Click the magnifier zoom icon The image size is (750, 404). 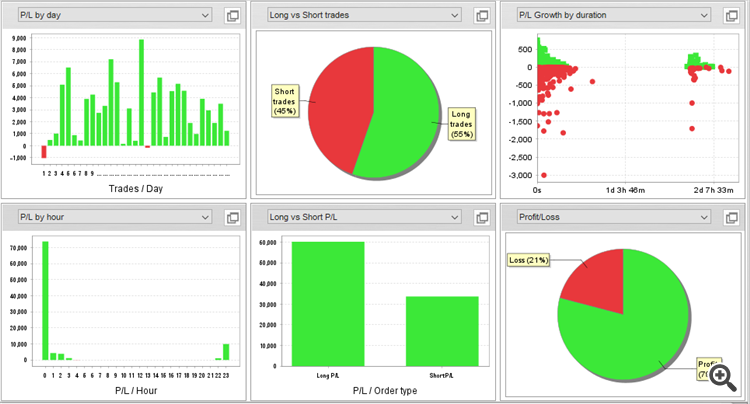(722, 378)
